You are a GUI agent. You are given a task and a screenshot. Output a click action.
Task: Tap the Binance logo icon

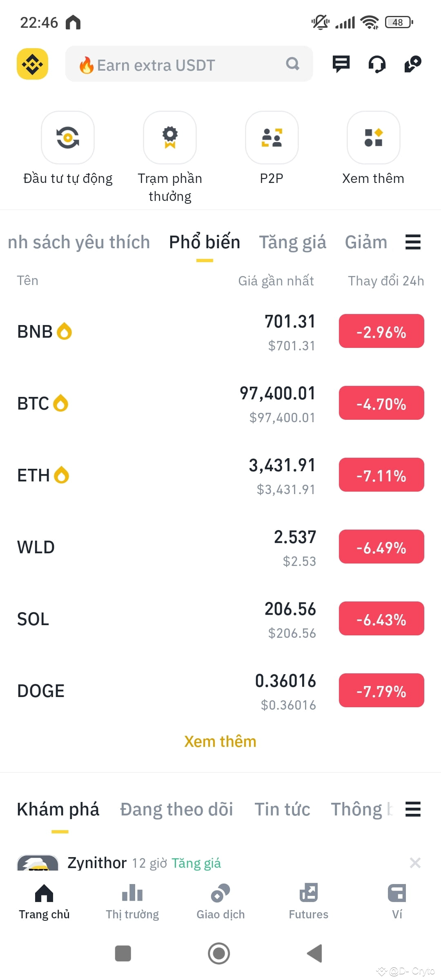[x=32, y=64]
